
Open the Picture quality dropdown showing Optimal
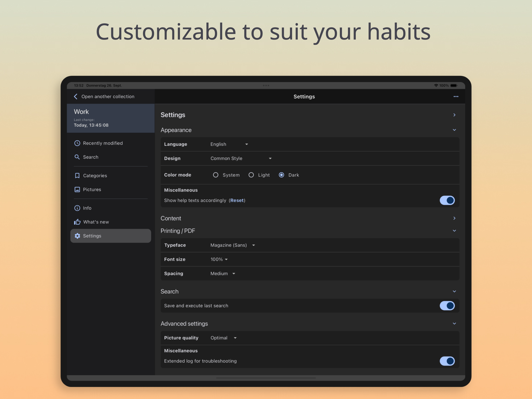tap(223, 338)
